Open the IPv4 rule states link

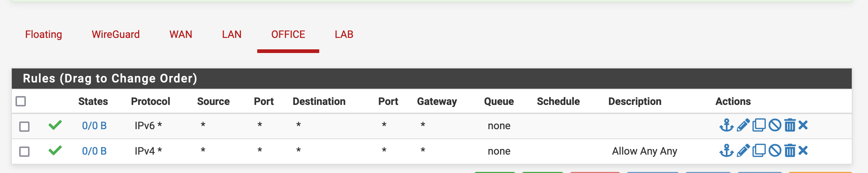point(94,151)
